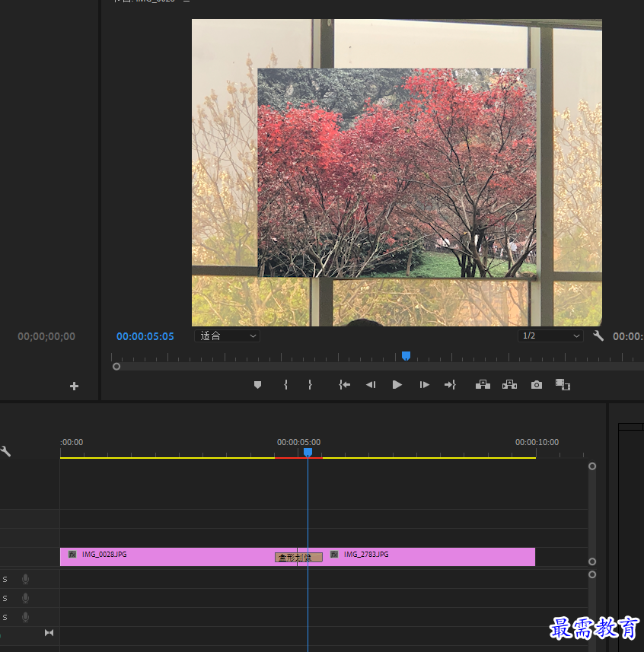
Task: Click the program monitor playhead marker
Action: click(x=406, y=356)
